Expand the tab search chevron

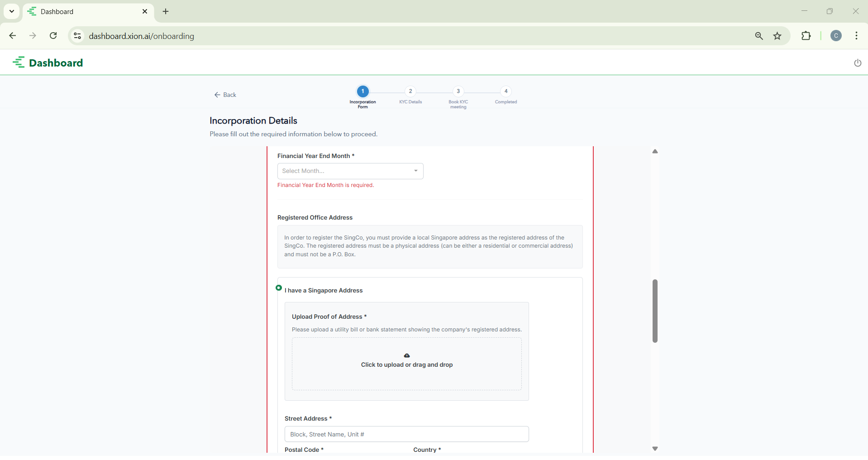[x=12, y=11]
